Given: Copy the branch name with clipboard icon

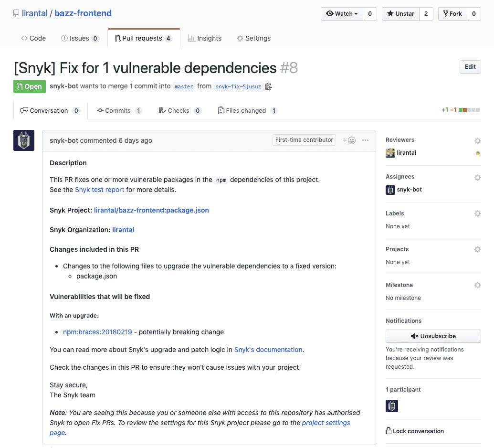Looking at the screenshot, I should click(268, 86).
